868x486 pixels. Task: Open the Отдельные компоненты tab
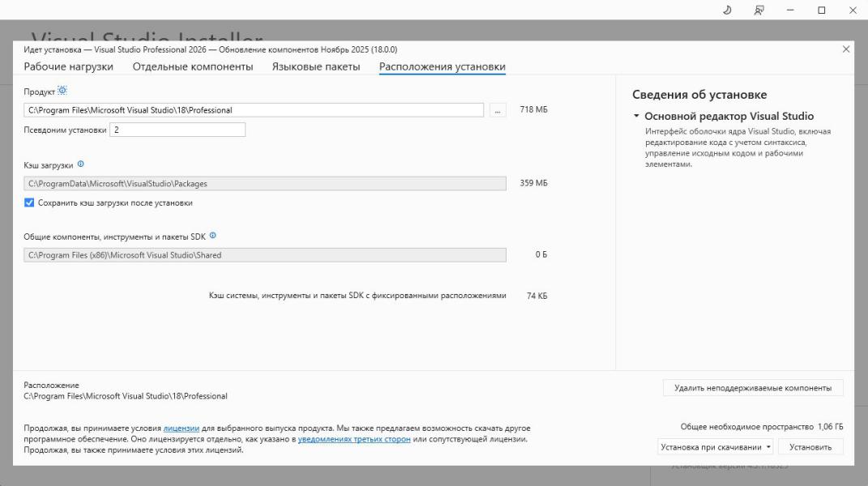193,66
